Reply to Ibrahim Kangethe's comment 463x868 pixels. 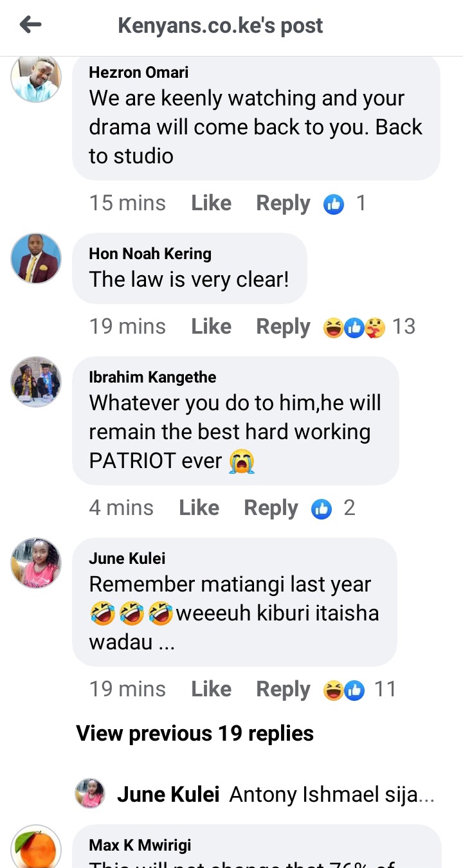(x=271, y=508)
